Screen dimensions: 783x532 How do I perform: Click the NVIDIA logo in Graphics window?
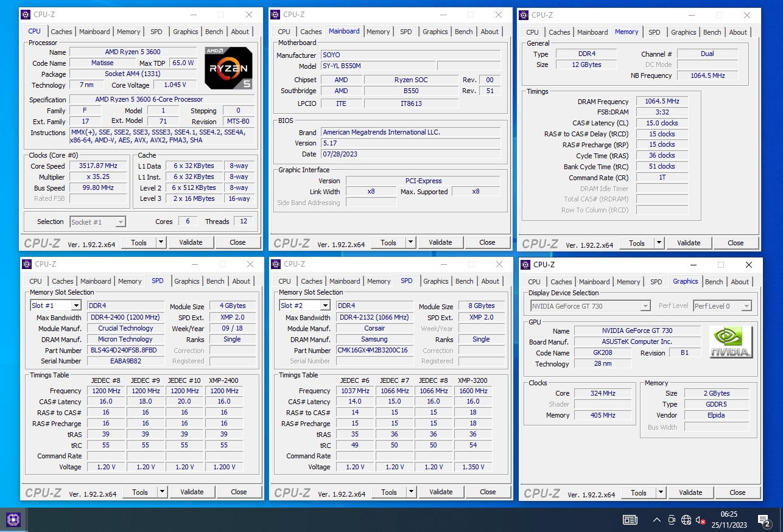click(x=731, y=342)
